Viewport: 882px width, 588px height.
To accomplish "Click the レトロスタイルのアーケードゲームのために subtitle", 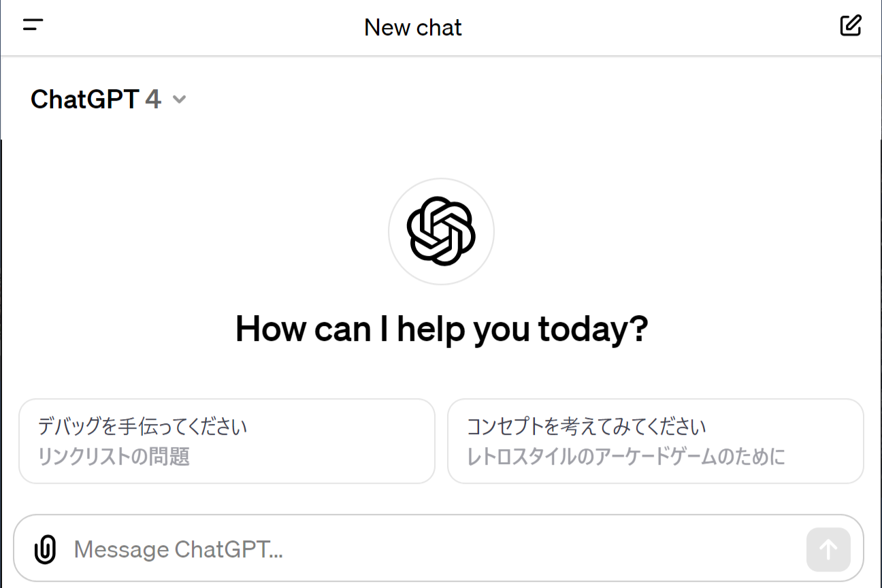I will pyautogui.click(x=625, y=456).
